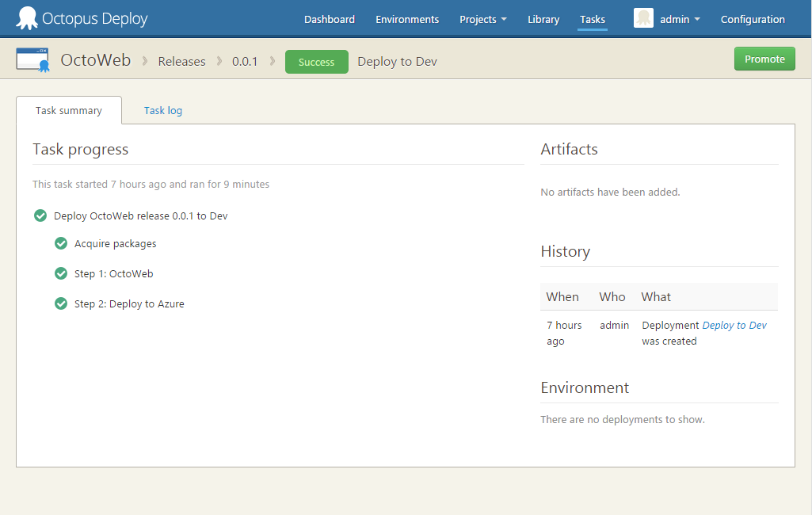This screenshot has width=812, height=515.
Task: Select the Task summary tab
Action: click(69, 110)
